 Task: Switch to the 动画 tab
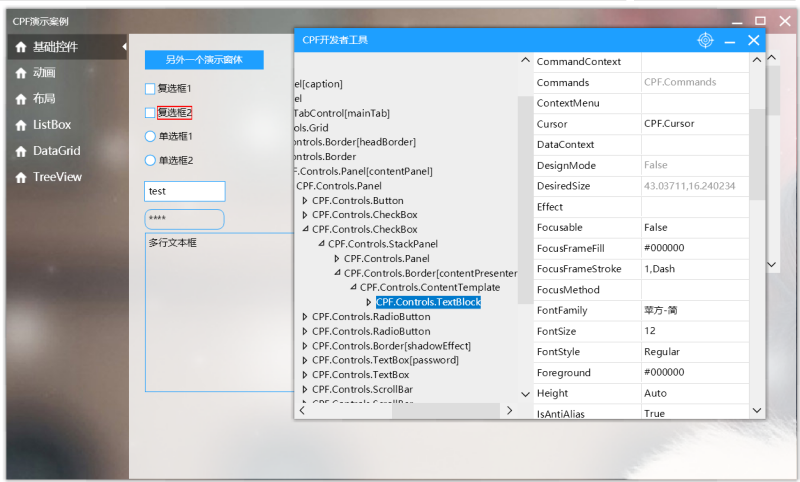point(67,73)
